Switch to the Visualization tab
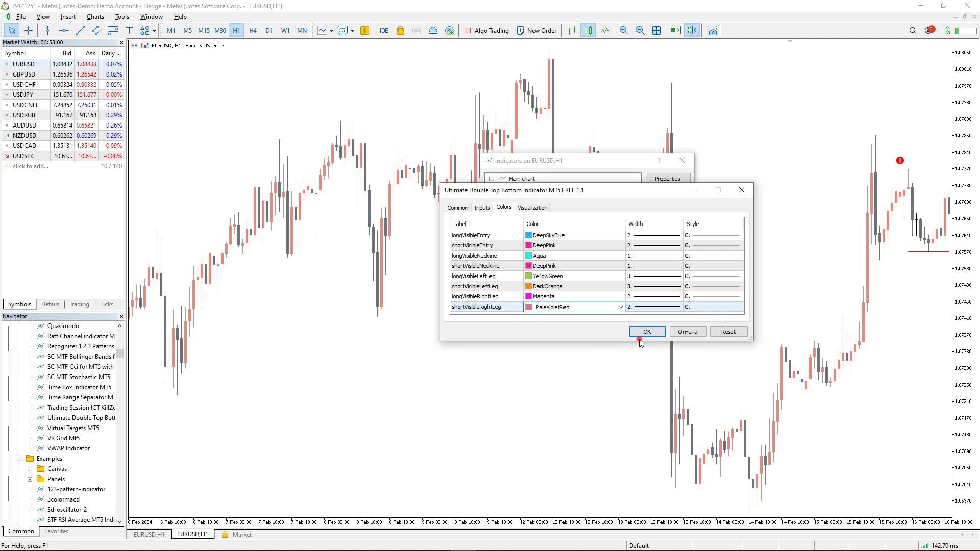Screen dimensions: 980x551 click(x=532, y=207)
